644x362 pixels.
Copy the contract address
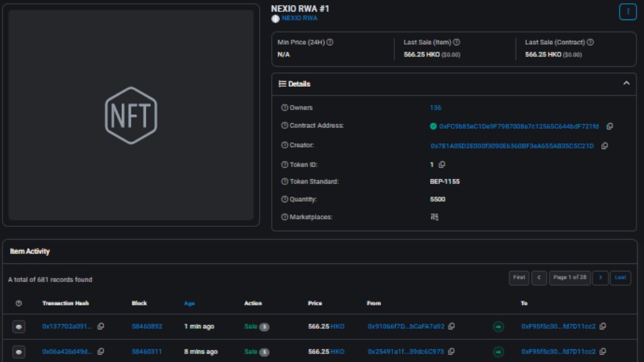[610, 126]
